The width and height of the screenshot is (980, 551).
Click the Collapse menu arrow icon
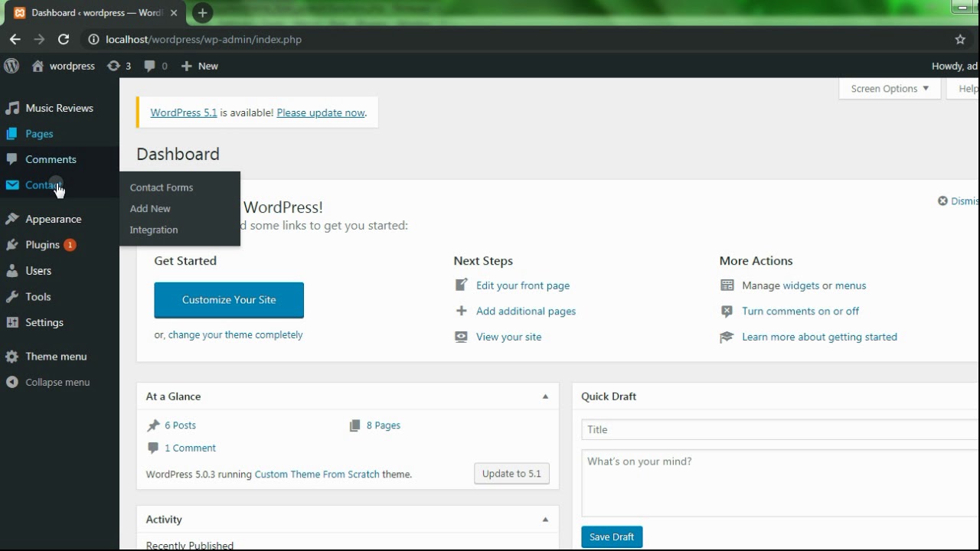click(12, 382)
